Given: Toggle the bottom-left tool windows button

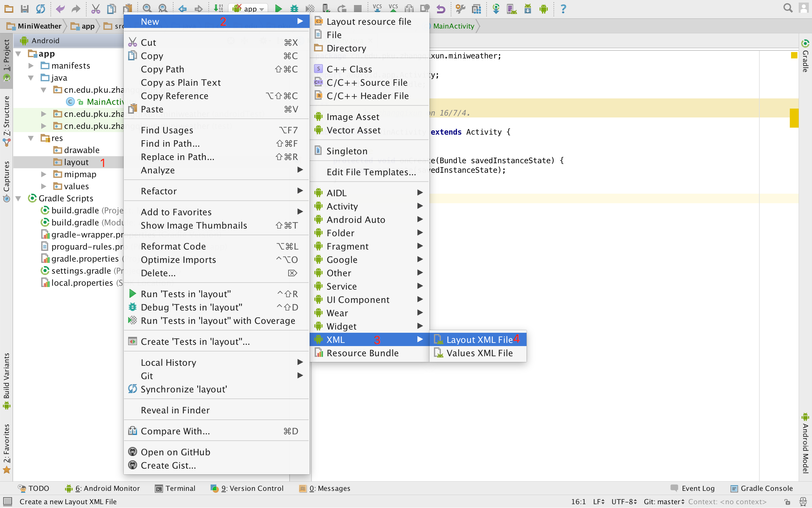Looking at the screenshot, I should coord(7,502).
